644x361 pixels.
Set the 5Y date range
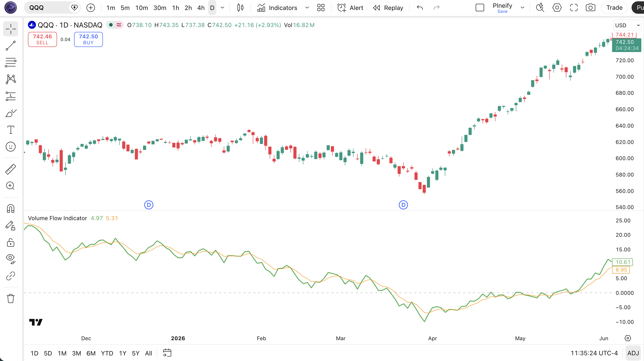click(136, 353)
